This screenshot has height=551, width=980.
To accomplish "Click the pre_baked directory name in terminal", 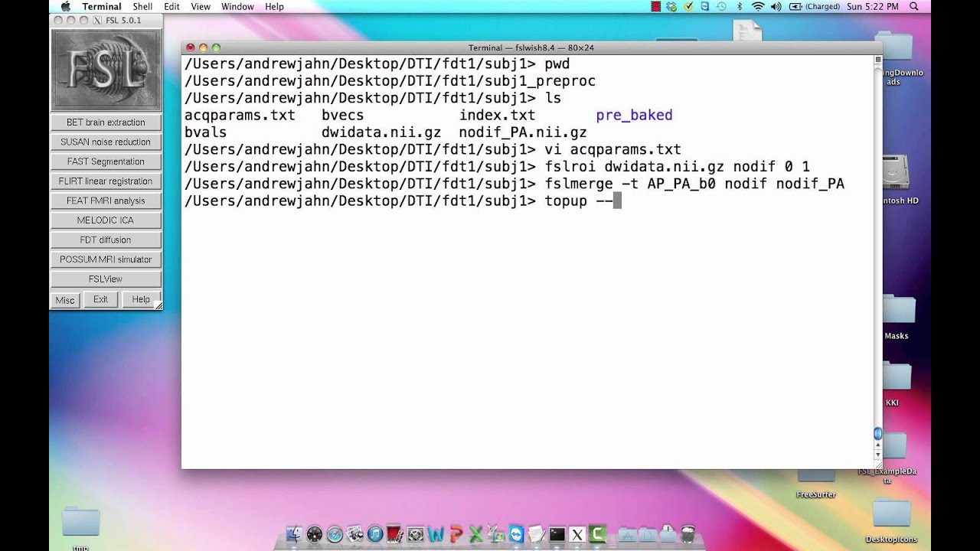I will tap(634, 116).
